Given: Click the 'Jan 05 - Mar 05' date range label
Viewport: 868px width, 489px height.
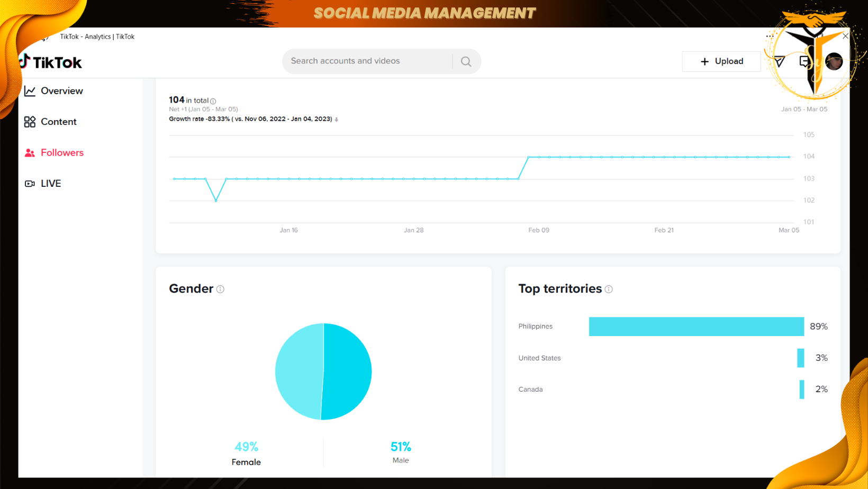Looking at the screenshot, I should click(x=804, y=110).
